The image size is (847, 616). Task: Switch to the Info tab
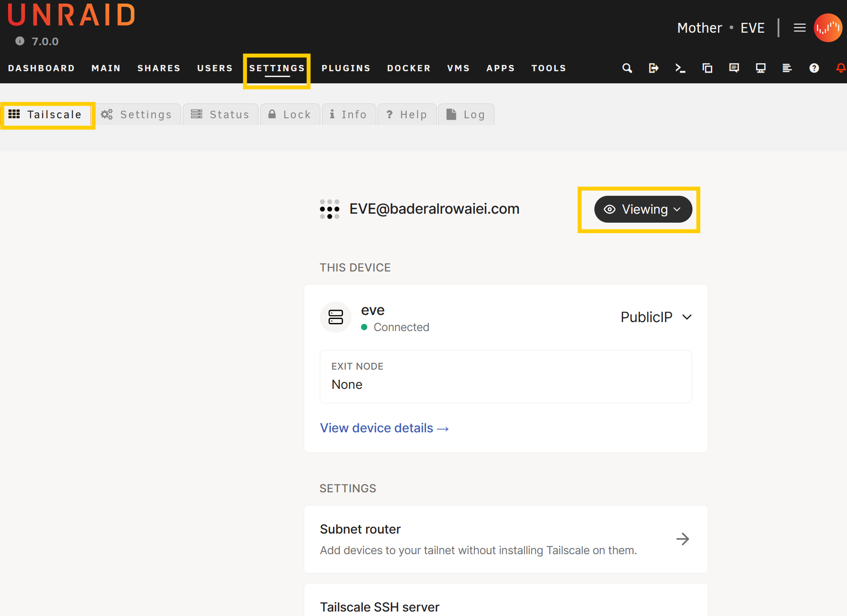tap(349, 115)
